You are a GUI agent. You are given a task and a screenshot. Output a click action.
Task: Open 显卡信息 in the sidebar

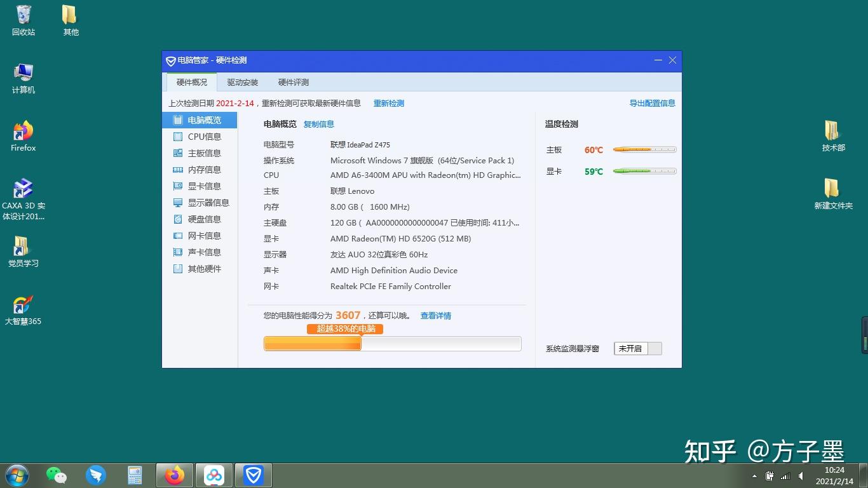199,186
